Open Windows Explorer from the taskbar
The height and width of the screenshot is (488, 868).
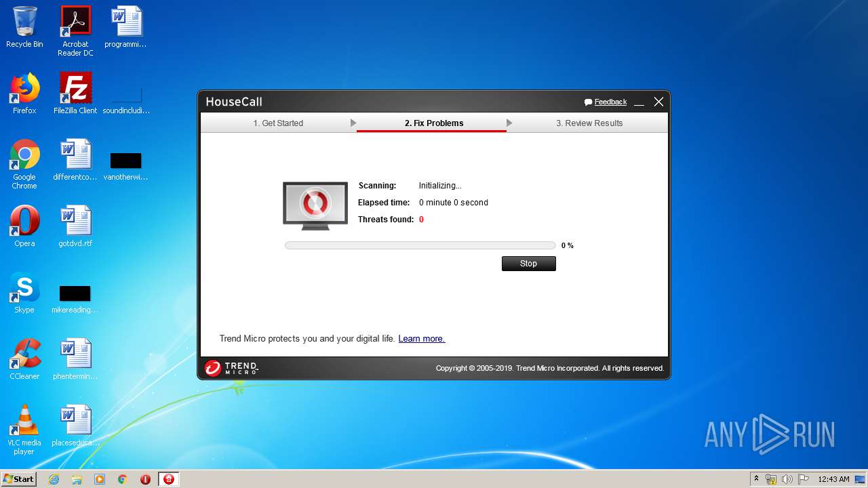77,479
